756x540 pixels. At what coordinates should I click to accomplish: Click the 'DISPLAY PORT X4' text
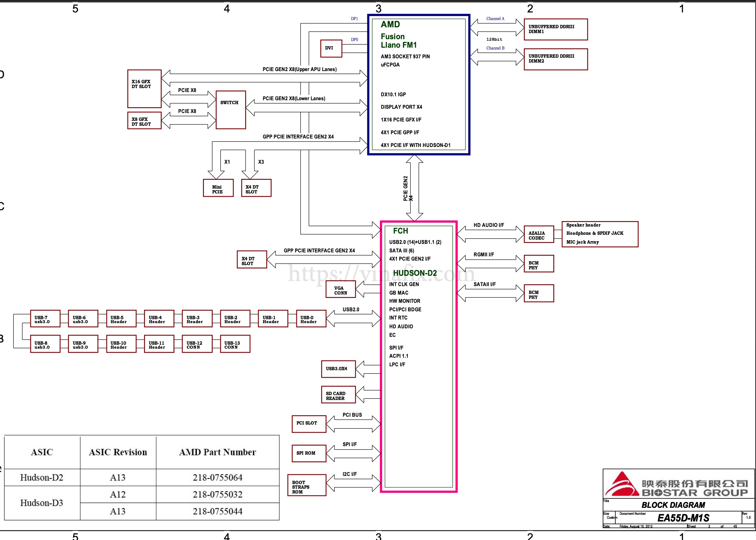(x=401, y=107)
